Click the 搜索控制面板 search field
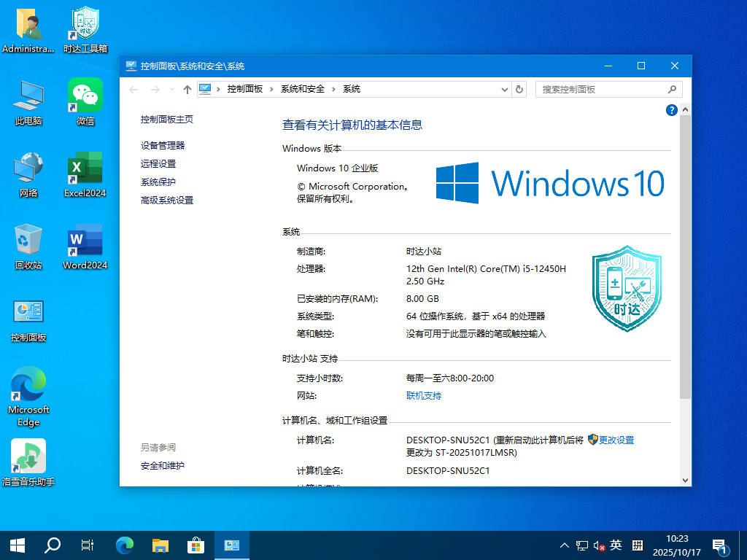The height and width of the screenshot is (560, 747). click(601, 89)
